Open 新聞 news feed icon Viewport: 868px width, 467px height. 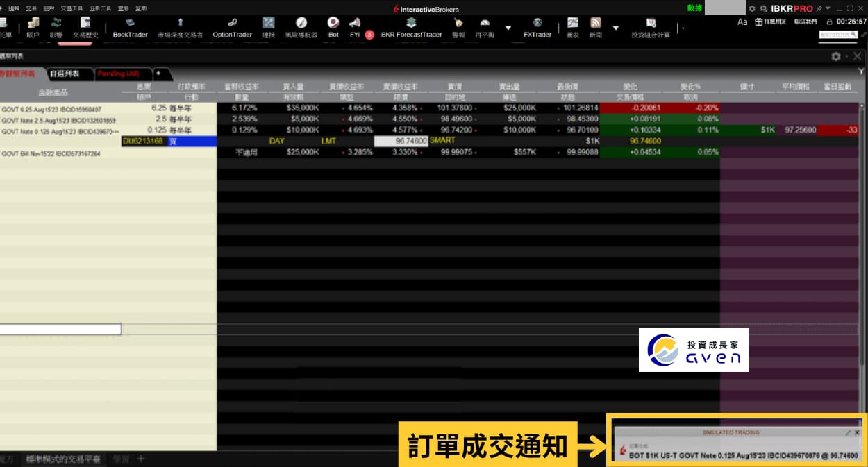coord(596,27)
